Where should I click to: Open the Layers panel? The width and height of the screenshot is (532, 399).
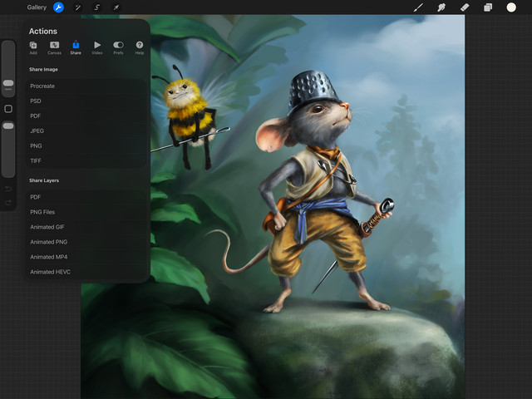(x=488, y=7)
